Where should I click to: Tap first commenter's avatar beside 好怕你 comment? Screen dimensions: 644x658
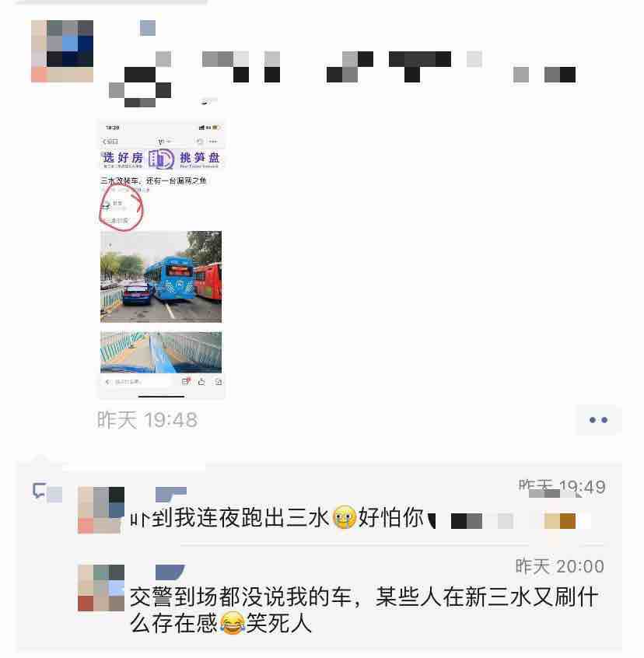(x=101, y=510)
